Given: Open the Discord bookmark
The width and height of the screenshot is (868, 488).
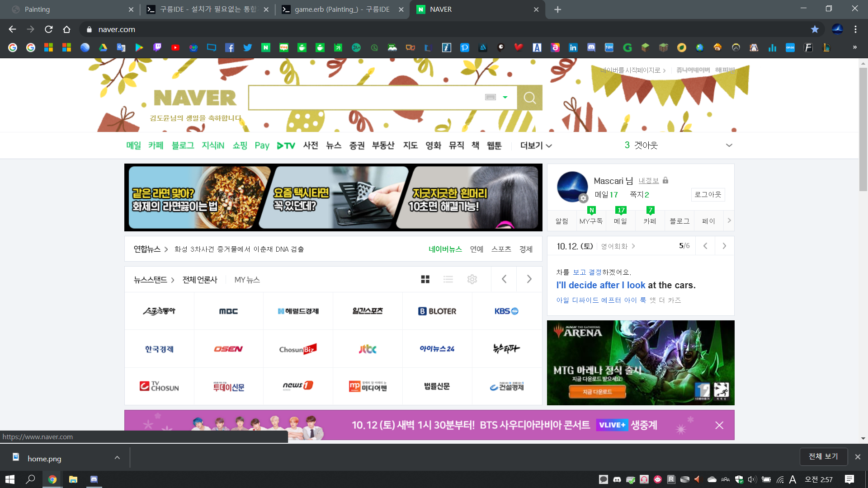Looking at the screenshot, I should (x=591, y=47).
